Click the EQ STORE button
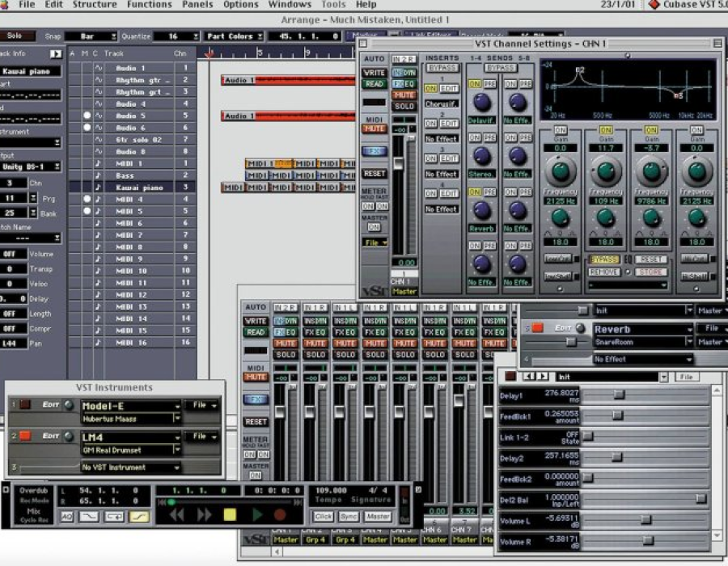The height and width of the screenshot is (566, 728). coord(651,272)
